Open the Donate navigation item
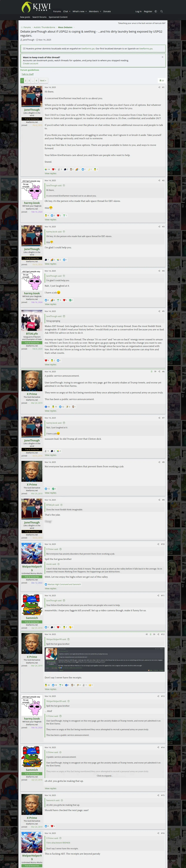186x868 pixels. 107,11
